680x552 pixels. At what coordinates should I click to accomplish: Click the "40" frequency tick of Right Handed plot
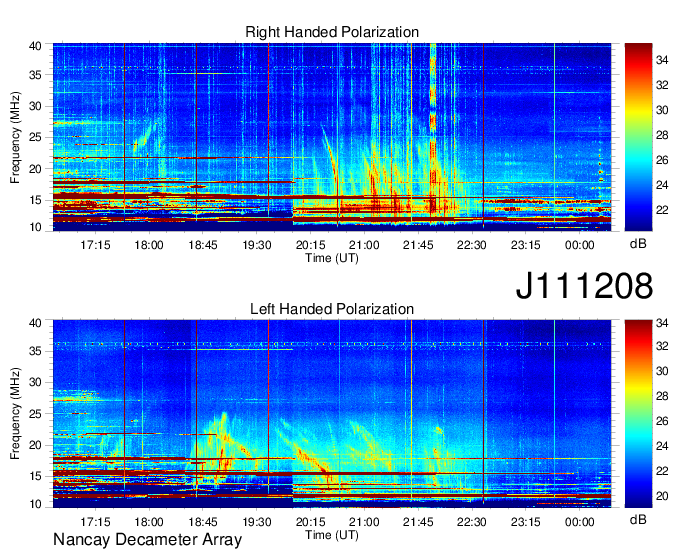[x=35, y=46]
